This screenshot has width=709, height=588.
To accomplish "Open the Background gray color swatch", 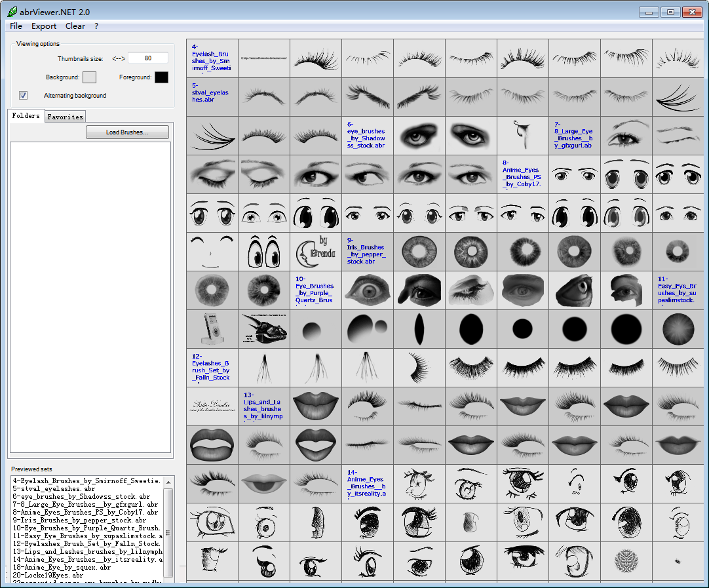I will pos(89,77).
